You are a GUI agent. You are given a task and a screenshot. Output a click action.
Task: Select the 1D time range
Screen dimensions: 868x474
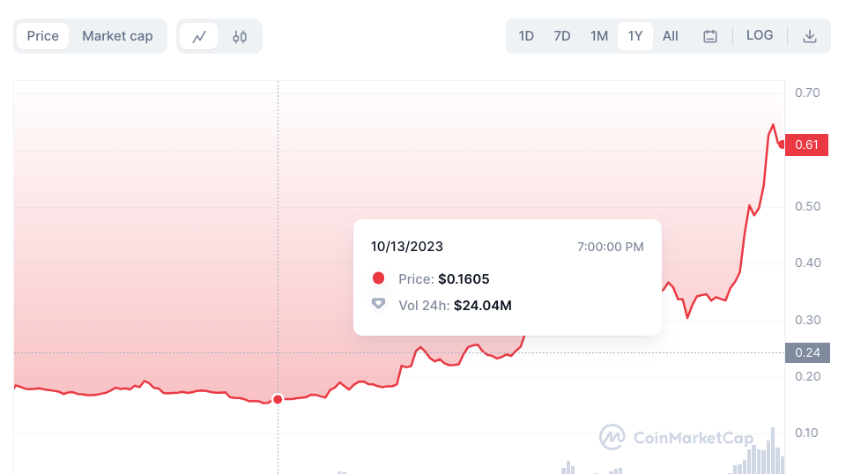click(526, 36)
